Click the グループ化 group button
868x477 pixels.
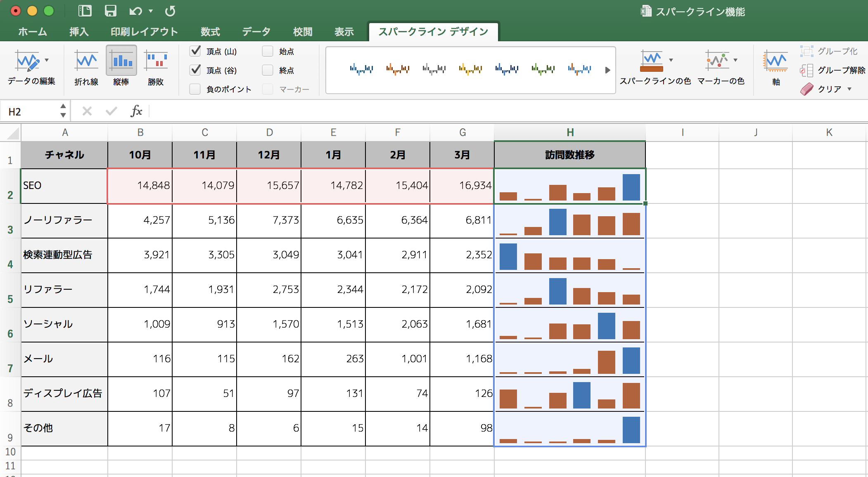click(x=828, y=51)
